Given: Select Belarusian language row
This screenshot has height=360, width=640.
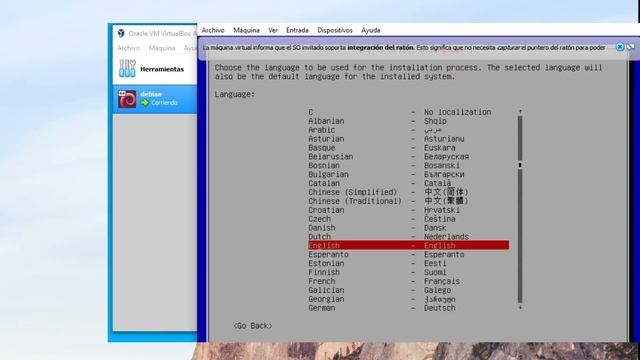Looking at the screenshot, I should click(409, 156).
